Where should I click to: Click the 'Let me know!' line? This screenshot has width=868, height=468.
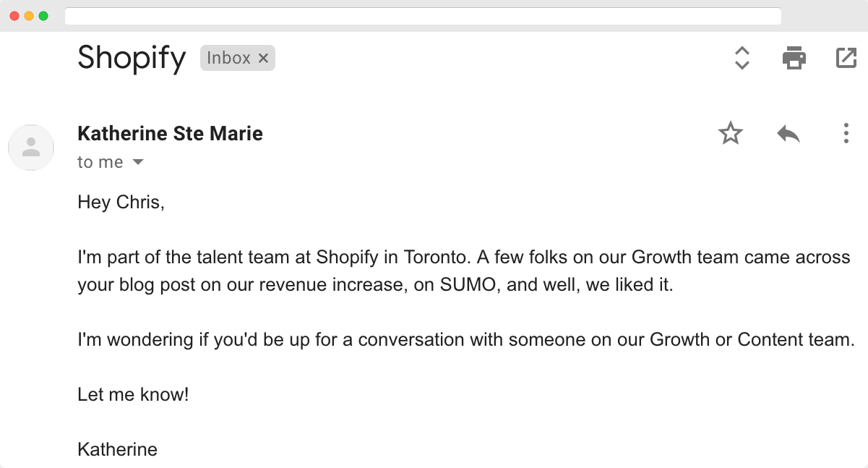click(133, 395)
